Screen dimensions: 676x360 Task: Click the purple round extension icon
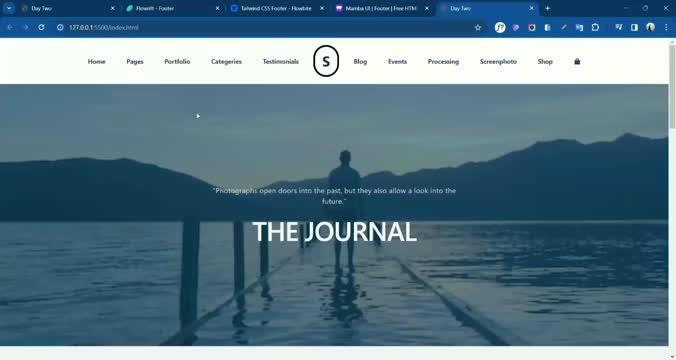(516, 28)
